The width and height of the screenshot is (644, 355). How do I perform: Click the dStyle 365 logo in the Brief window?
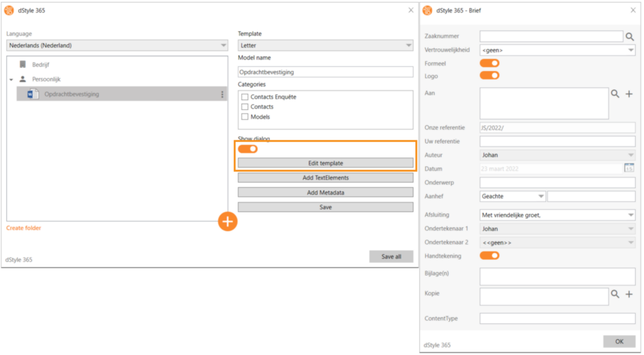click(428, 10)
